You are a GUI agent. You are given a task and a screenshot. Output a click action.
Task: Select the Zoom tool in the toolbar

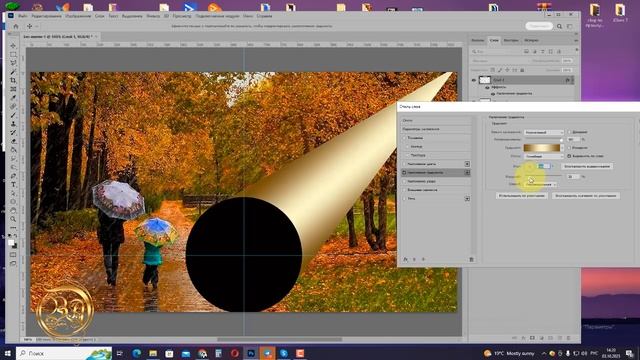pos(13,219)
